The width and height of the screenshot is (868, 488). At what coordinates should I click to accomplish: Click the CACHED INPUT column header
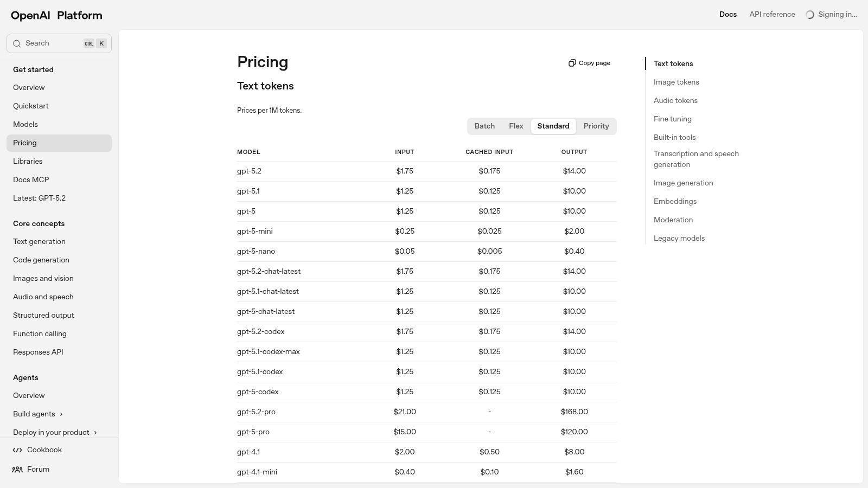(489, 152)
